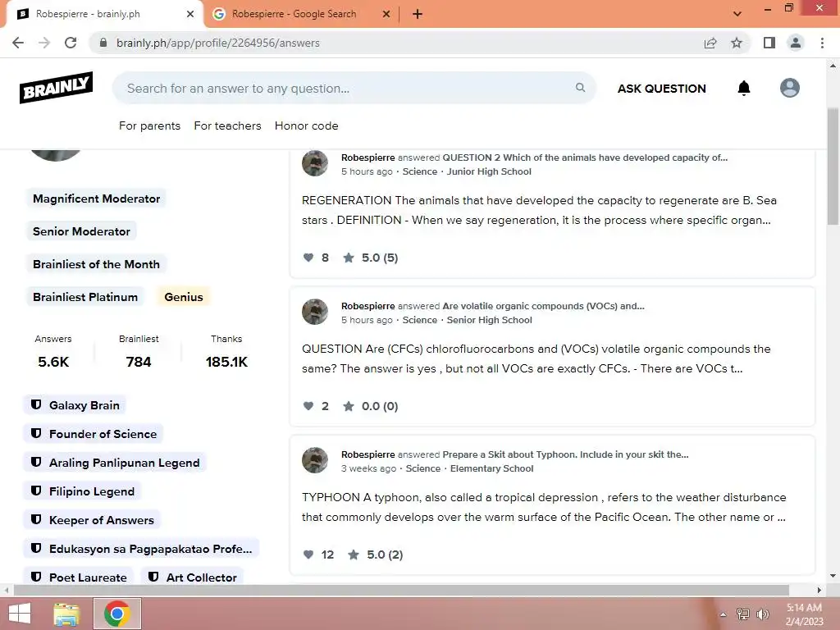This screenshot has width=840, height=630.
Task: Open the Honor code link
Action: [307, 126]
